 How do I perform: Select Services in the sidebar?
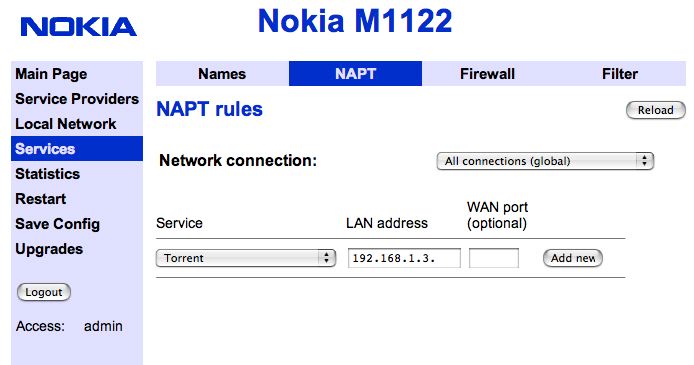77,149
